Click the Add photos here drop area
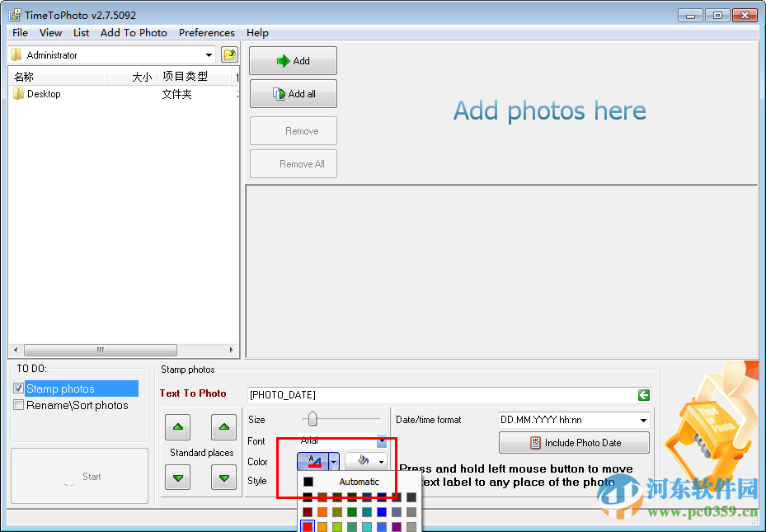The width and height of the screenshot is (766, 532). point(550,111)
